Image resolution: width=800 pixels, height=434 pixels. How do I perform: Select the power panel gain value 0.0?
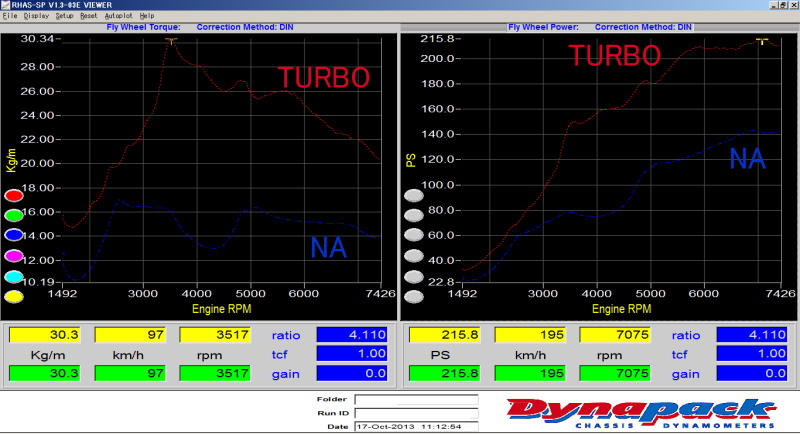(752, 373)
